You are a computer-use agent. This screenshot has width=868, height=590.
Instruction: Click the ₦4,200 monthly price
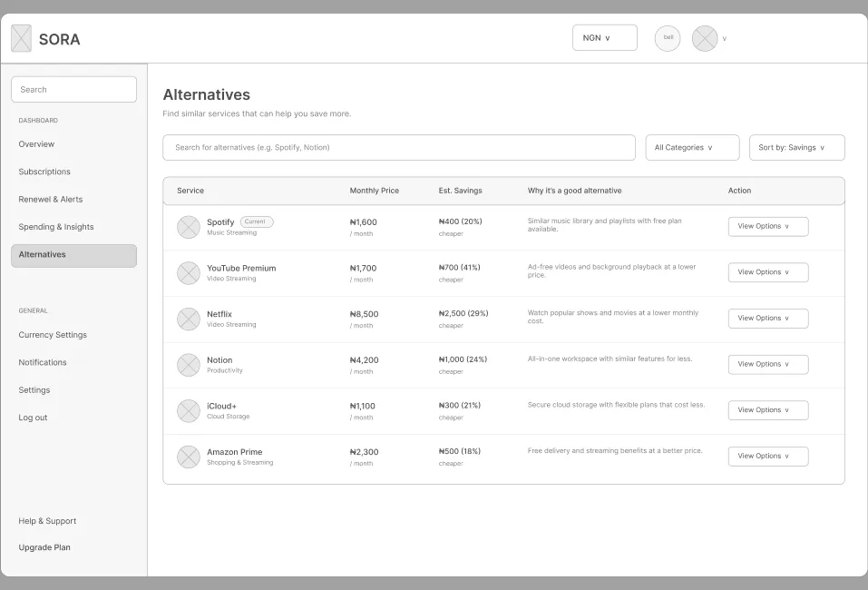pyautogui.click(x=365, y=360)
